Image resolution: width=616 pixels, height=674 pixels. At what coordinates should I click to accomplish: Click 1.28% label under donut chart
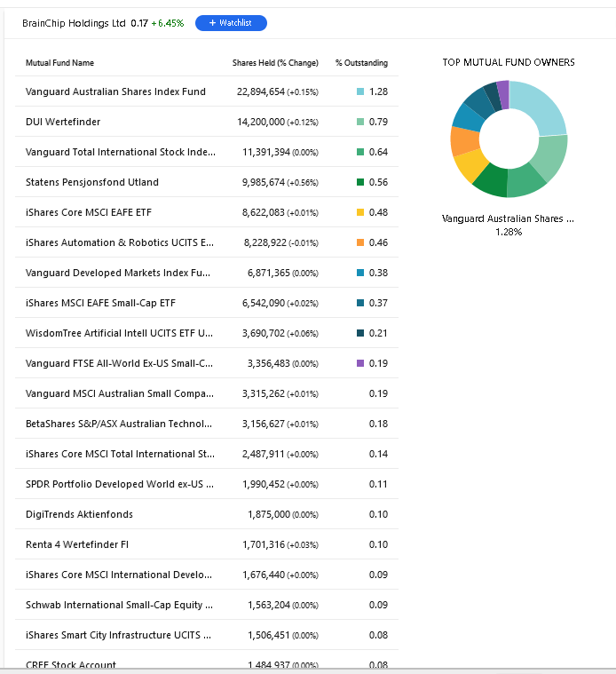[509, 232]
